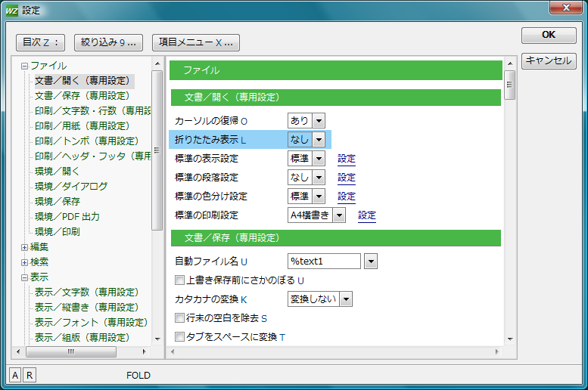This screenshot has height=390, width=588.
Task: Select 環境/保存 tree item
Action: tap(58, 202)
